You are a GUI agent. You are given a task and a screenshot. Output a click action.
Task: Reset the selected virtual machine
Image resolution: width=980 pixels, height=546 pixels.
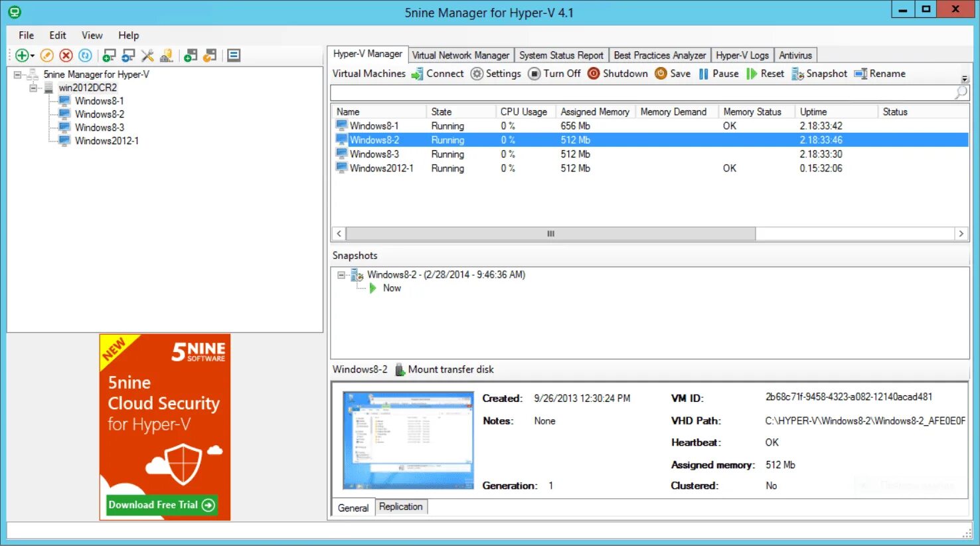[765, 74]
